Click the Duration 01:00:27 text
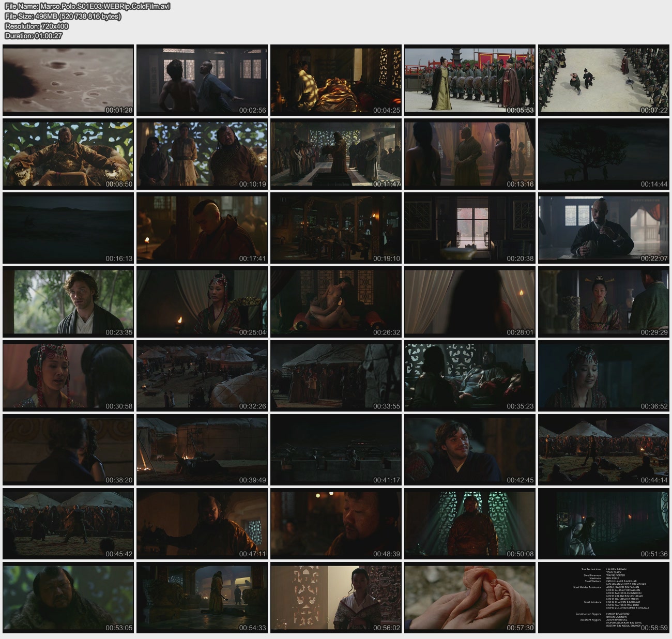Viewport: 672px width, 639px height. tap(33, 36)
